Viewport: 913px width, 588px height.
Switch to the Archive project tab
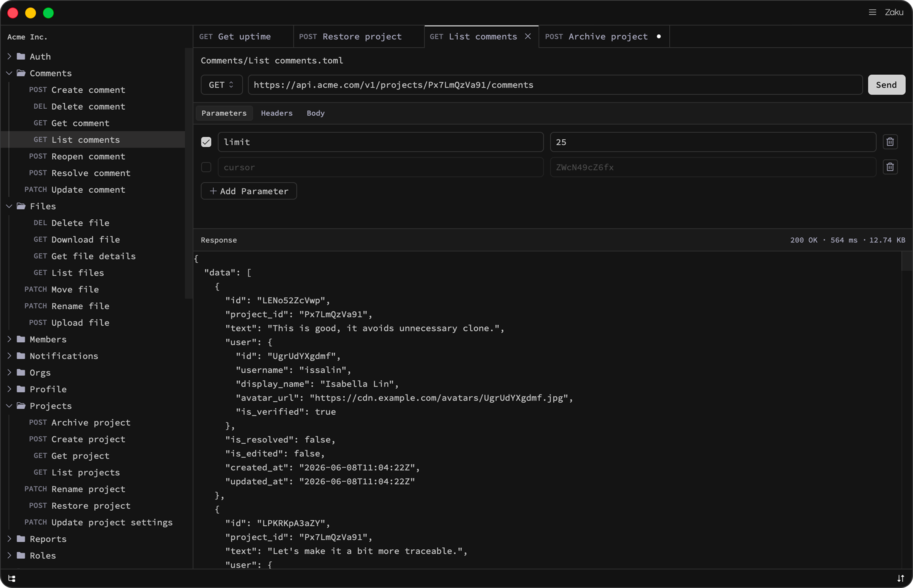point(604,36)
